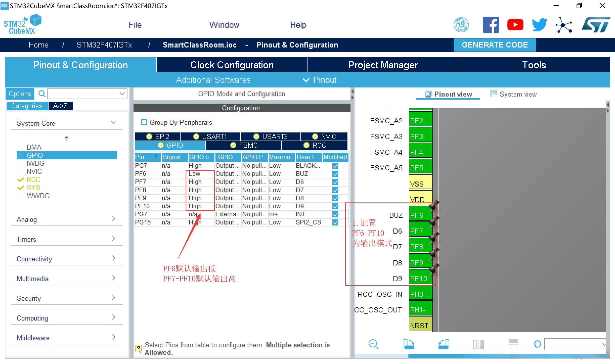615x364 pixels.
Task: Rotate the chip view counter-clockwise
Action: (x=444, y=344)
